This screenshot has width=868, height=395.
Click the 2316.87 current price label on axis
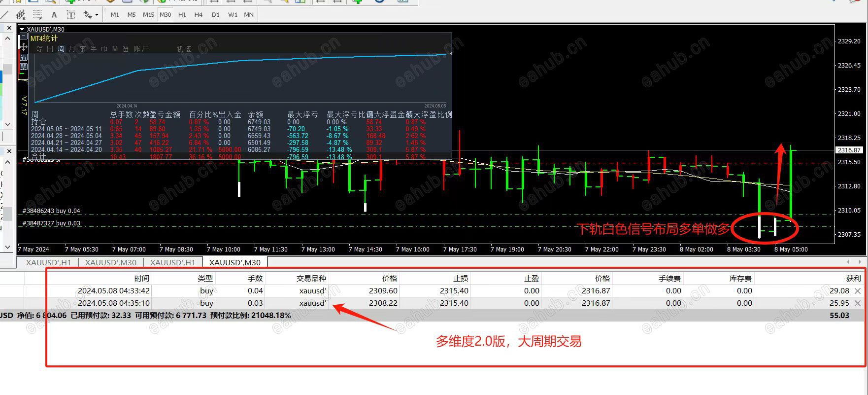(x=849, y=150)
